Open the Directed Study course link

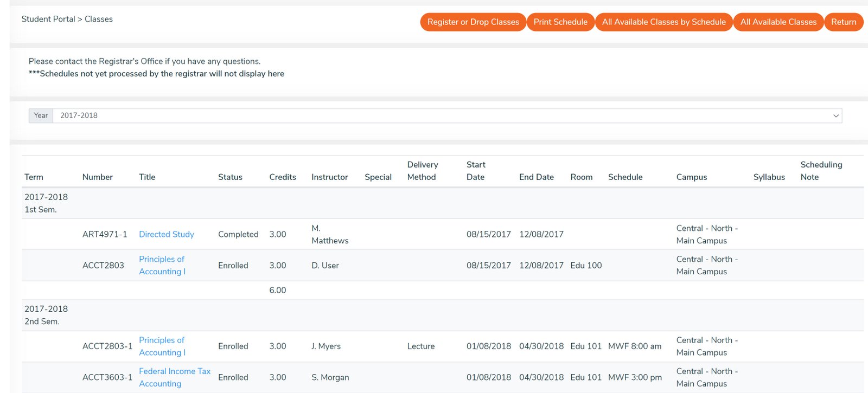click(167, 234)
